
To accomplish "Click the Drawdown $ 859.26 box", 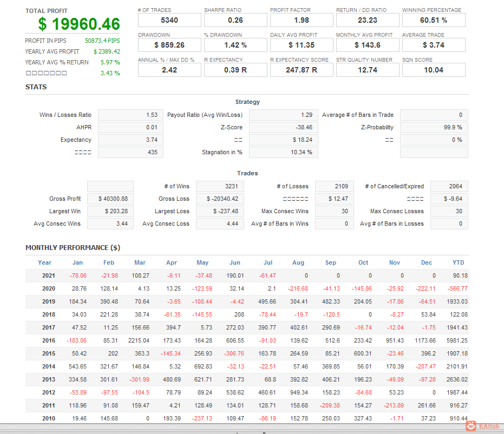I will point(169,45).
